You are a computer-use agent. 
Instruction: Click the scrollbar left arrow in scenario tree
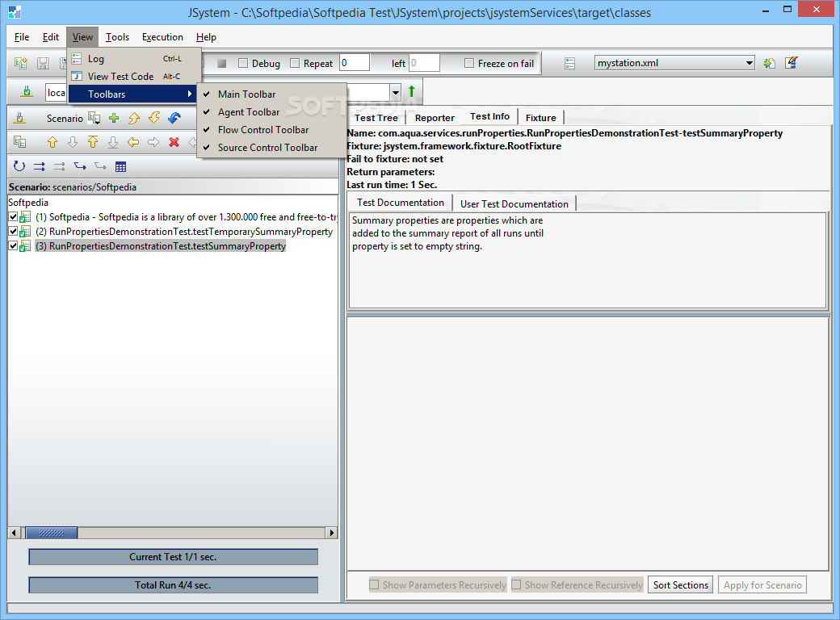(x=14, y=533)
